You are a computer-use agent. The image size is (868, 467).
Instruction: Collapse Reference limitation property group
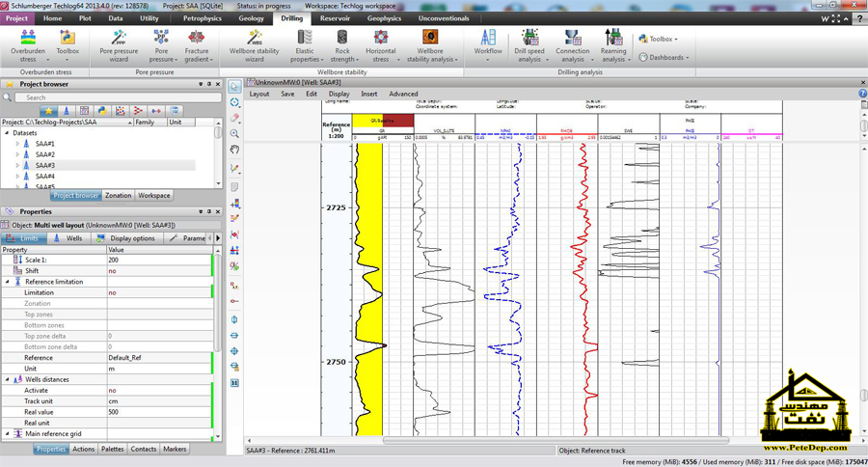8,282
